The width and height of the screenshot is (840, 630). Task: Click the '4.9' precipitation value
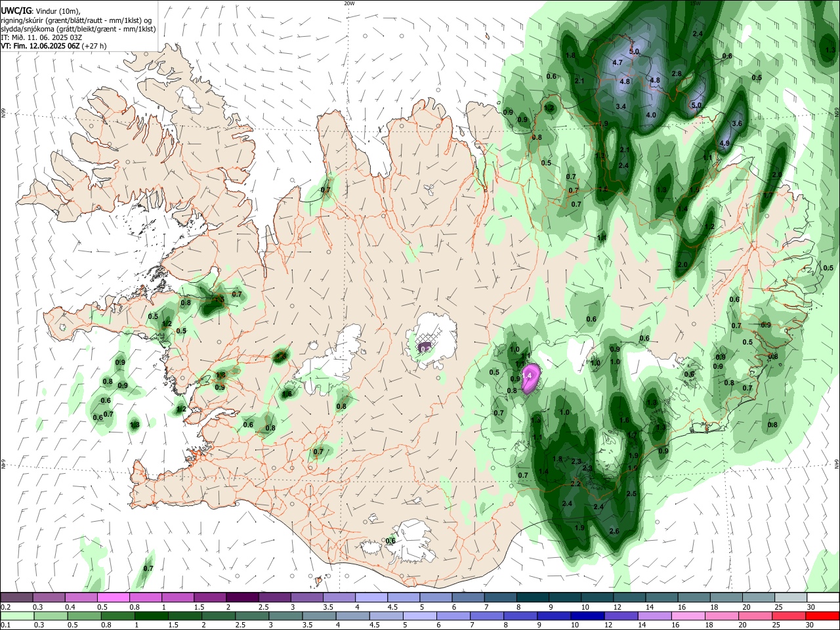coord(724,143)
